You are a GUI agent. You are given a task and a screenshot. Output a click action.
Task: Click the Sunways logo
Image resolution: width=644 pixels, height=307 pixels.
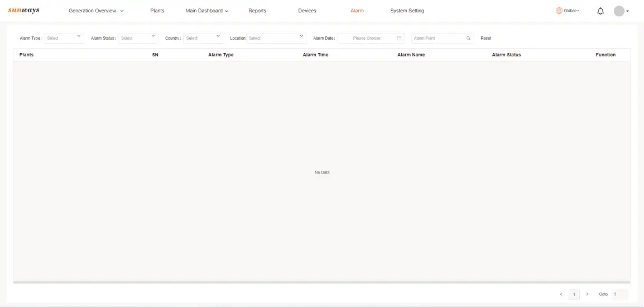(x=24, y=10)
